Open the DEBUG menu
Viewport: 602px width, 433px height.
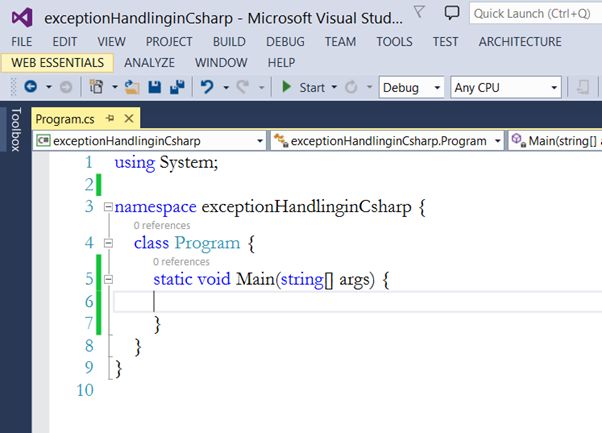tap(285, 41)
